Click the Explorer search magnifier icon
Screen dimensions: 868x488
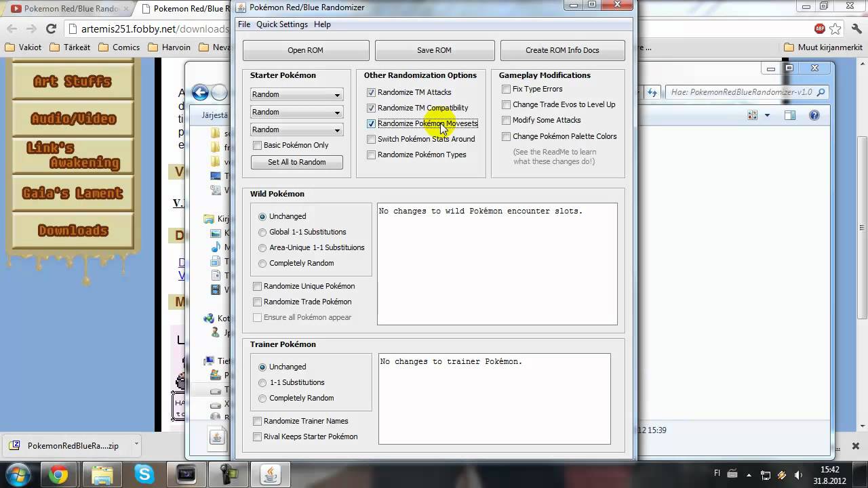pyautogui.click(x=821, y=92)
